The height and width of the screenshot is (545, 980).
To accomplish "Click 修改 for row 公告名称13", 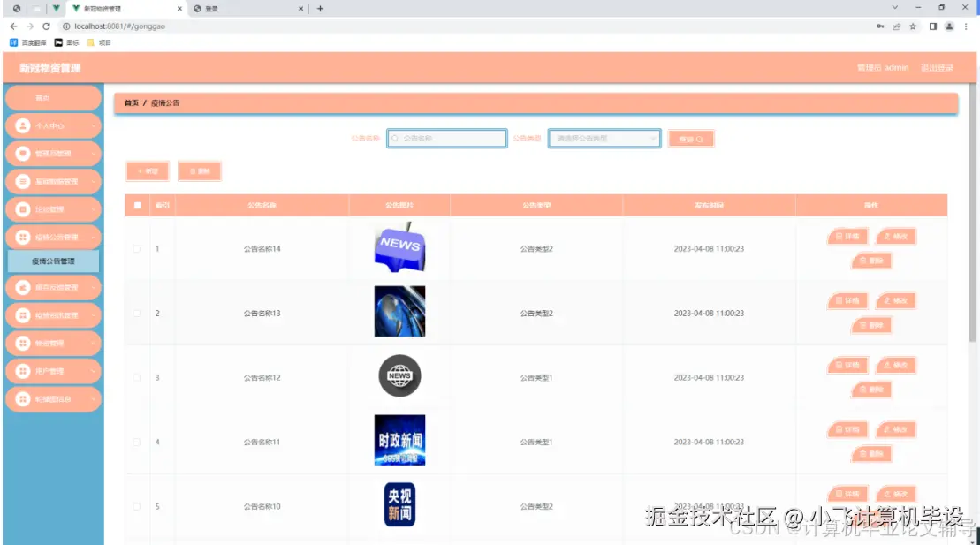I will [x=896, y=300].
